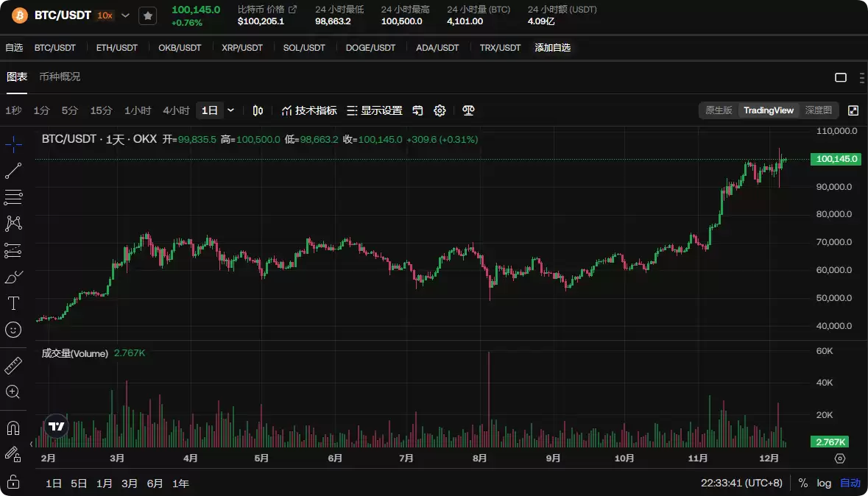This screenshot has height=496, width=868.
Task: Open the 技术指标 indicators panel
Action: 311,110
